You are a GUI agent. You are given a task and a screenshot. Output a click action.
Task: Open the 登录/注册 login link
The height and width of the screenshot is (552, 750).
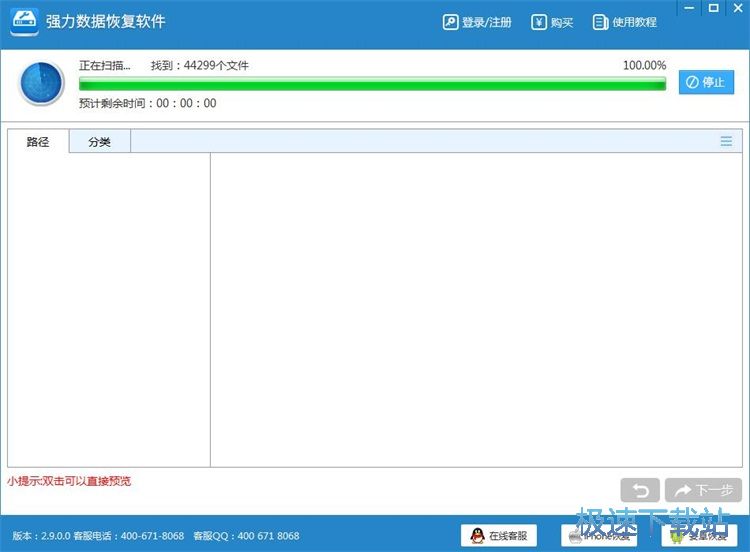(x=477, y=22)
